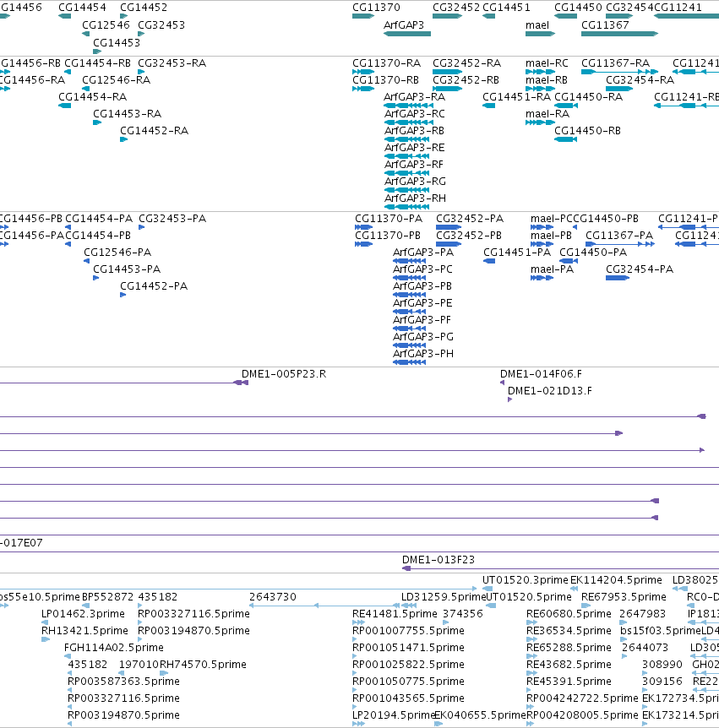This screenshot has width=719, height=728.
Task: Open transcript ArfGAP3-RC label
Action: click(x=414, y=114)
